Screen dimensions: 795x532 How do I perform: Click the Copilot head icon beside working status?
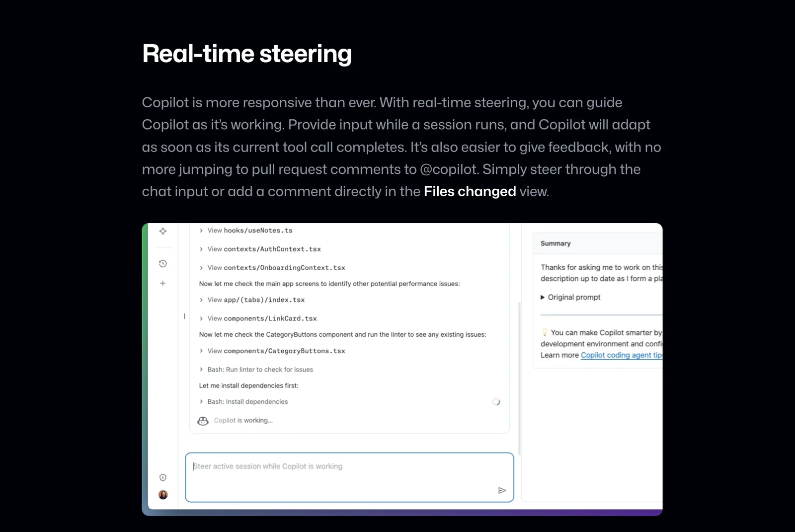[203, 421]
